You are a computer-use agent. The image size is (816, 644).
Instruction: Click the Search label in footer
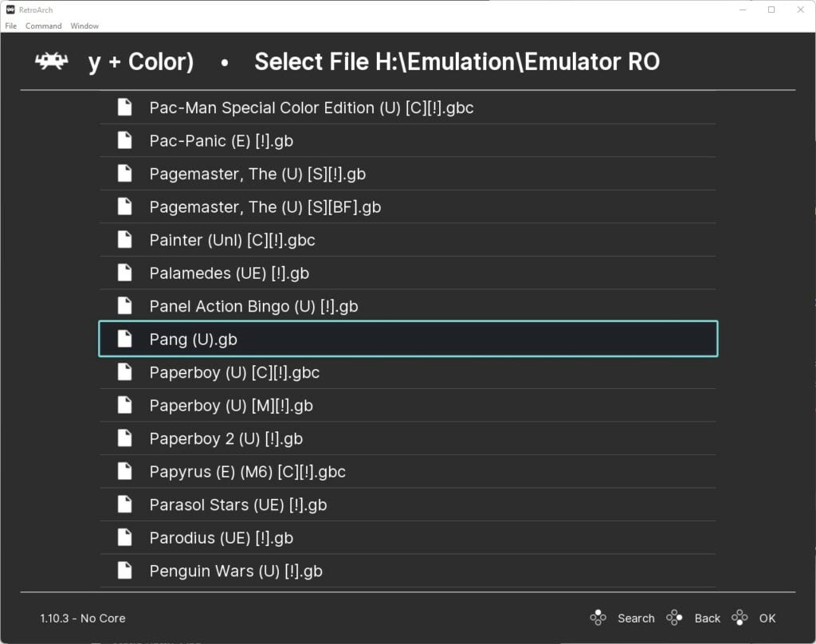click(636, 618)
